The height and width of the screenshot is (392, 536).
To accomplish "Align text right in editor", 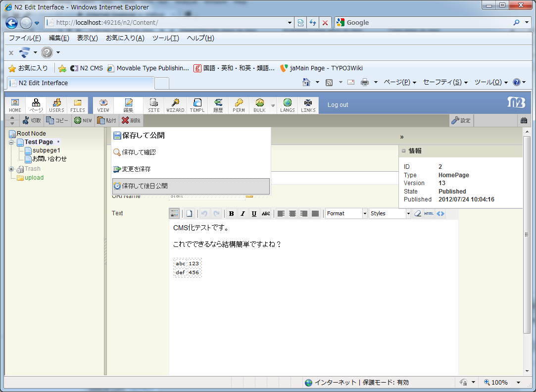I will 303,214.
